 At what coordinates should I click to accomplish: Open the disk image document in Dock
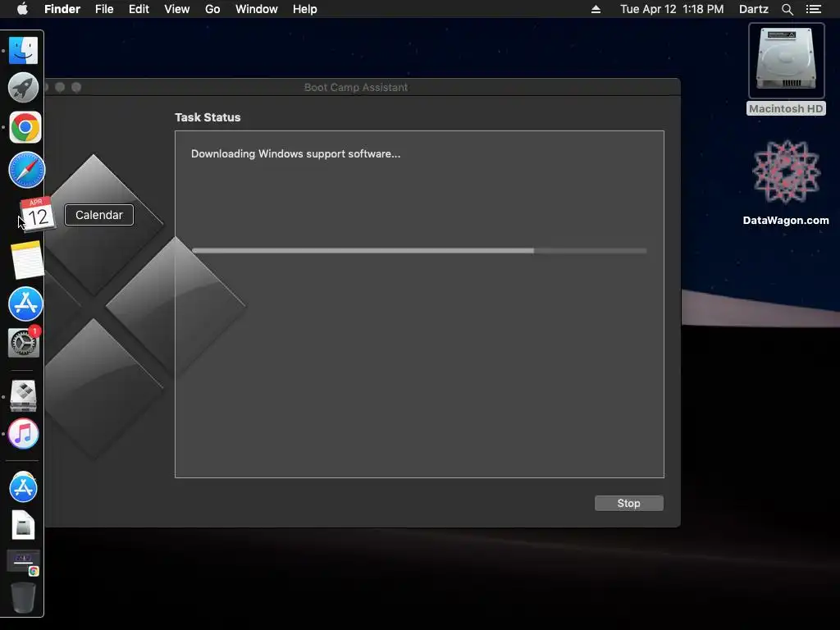point(23,525)
